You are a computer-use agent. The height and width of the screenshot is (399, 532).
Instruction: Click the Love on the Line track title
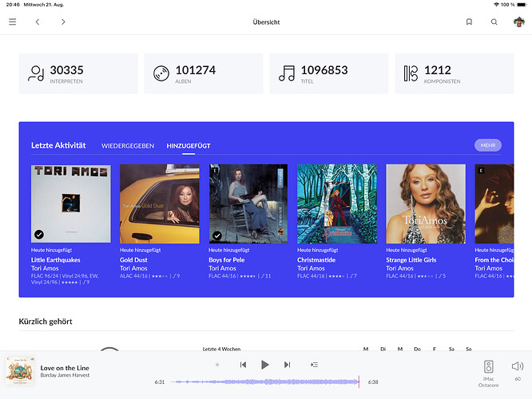coord(65,368)
